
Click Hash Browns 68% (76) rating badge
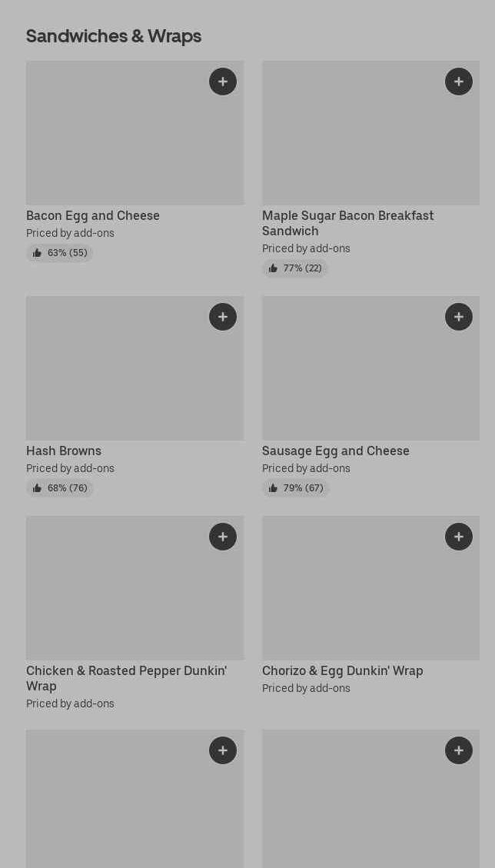pos(59,488)
